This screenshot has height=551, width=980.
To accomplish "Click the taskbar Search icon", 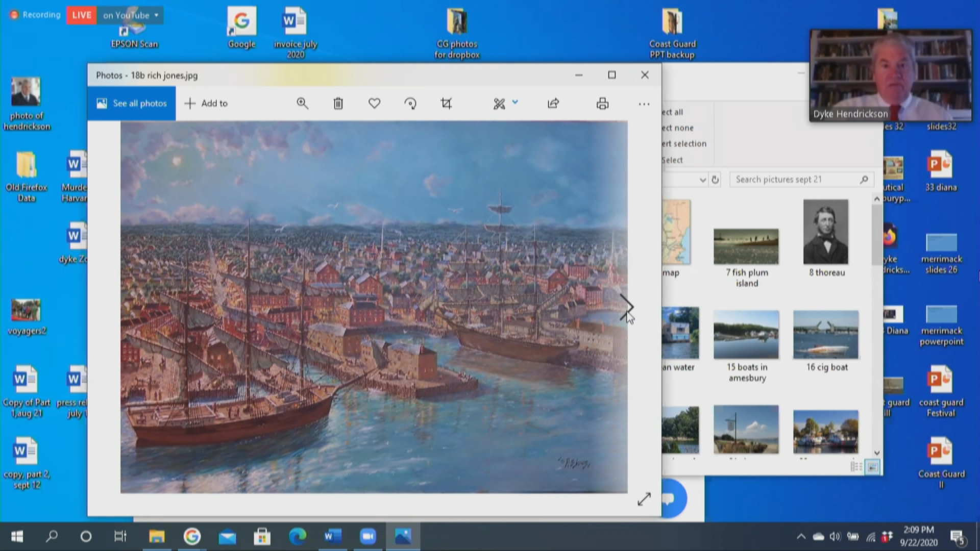I will [x=52, y=536].
